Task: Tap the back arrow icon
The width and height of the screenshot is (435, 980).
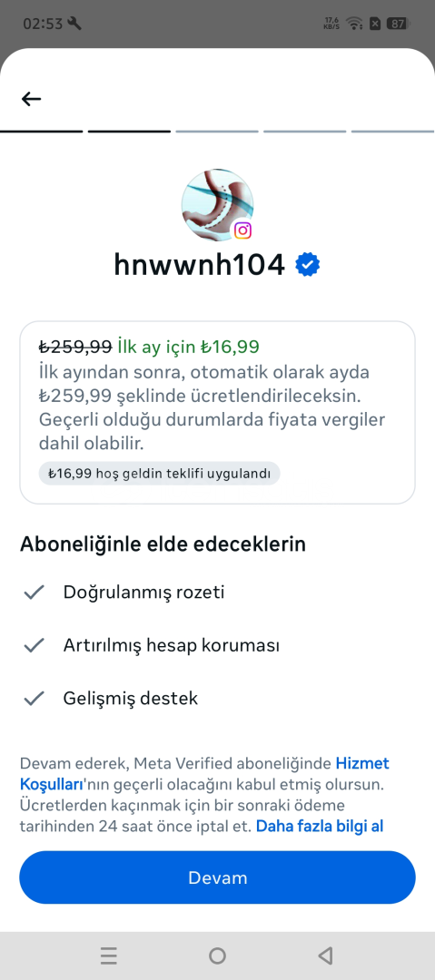Action: 31,99
